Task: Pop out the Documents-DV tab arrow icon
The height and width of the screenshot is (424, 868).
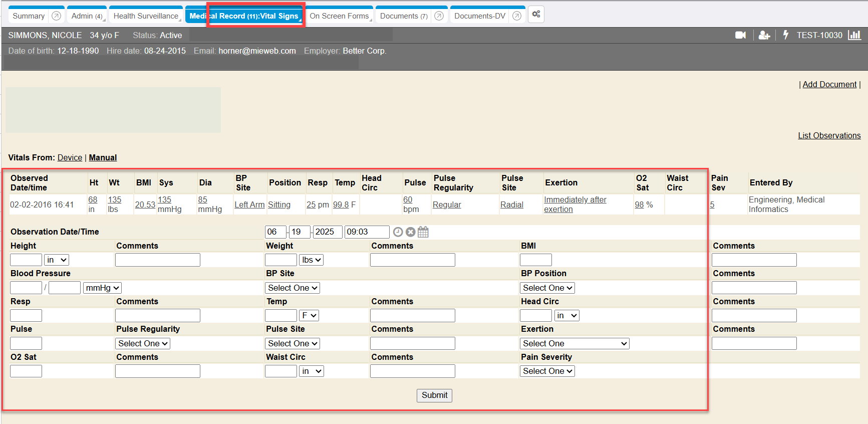Action: (517, 16)
